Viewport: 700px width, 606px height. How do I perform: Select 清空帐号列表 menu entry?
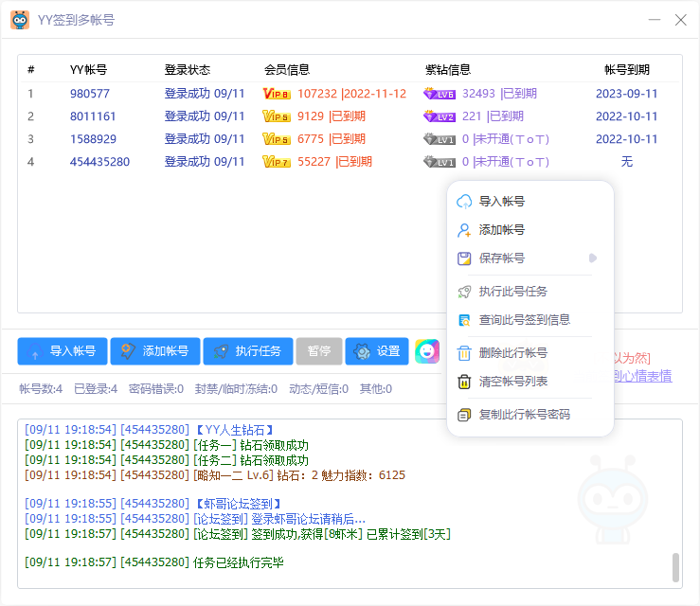pyautogui.click(x=530, y=382)
